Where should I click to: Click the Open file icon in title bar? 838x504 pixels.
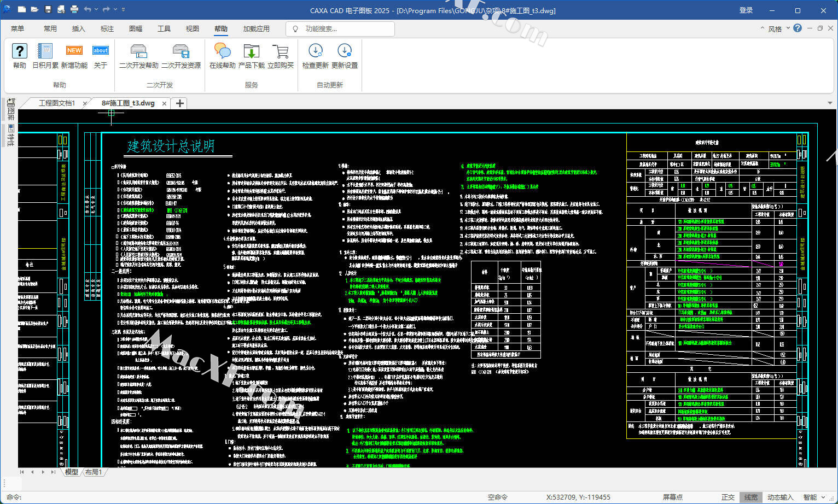(x=34, y=9)
